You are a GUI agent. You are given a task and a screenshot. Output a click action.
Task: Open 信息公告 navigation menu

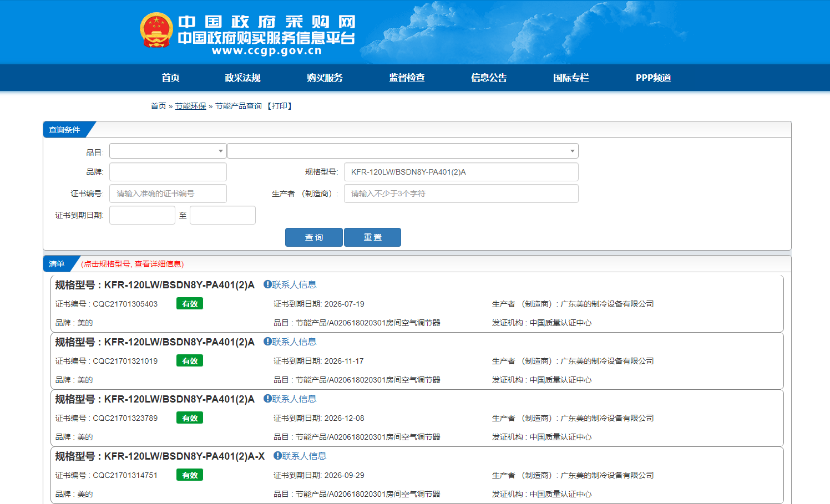pos(489,78)
